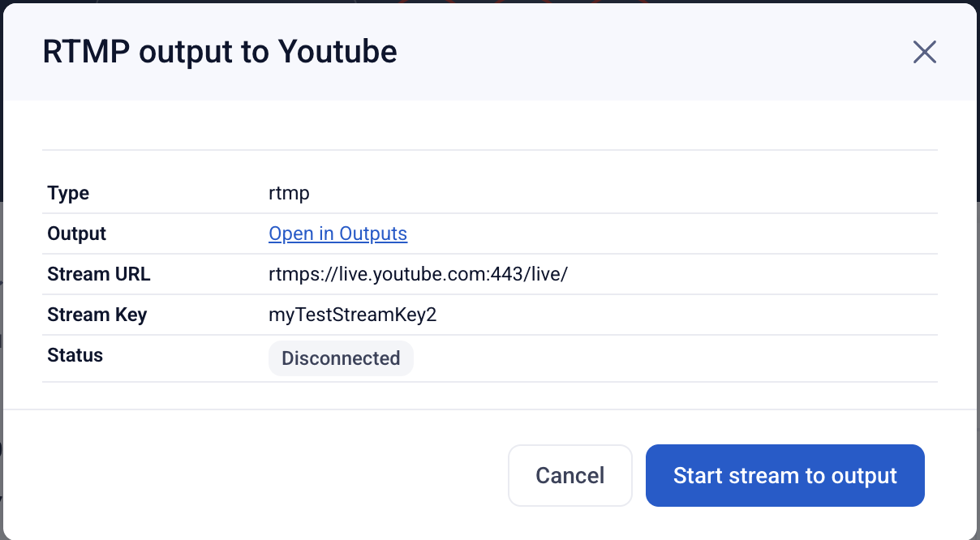The image size is (980, 540).
Task: Click the 'Output' row label
Action: (77, 234)
